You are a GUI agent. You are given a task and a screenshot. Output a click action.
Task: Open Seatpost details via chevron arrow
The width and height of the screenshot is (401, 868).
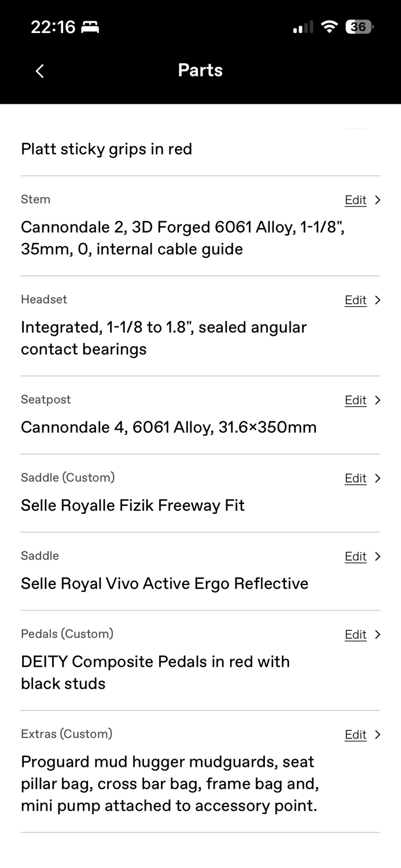[x=378, y=400]
